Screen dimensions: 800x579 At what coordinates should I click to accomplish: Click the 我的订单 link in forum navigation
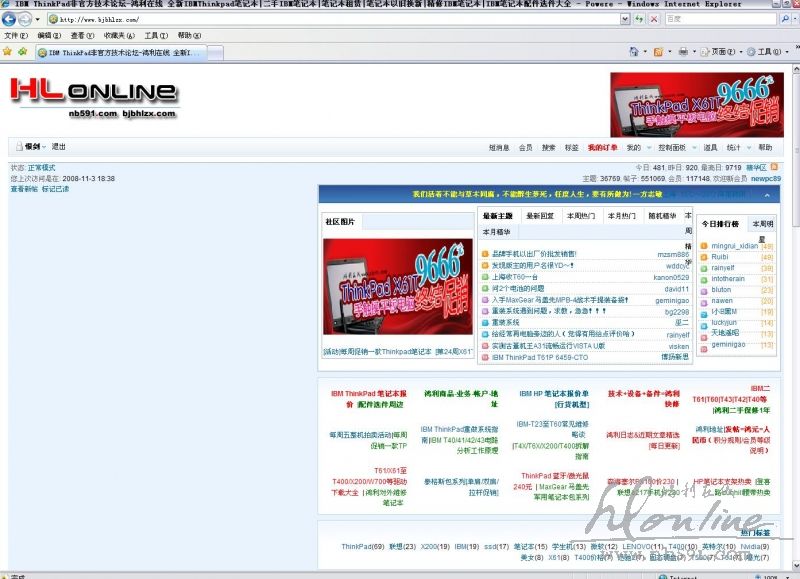coord(602,147)
